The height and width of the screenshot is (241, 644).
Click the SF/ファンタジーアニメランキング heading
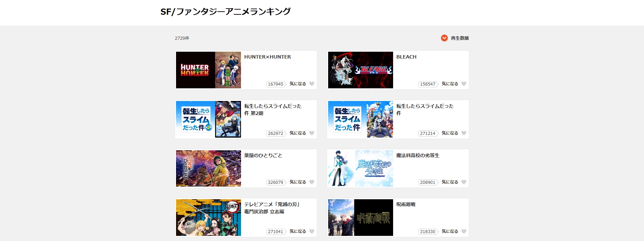(226, 12)
